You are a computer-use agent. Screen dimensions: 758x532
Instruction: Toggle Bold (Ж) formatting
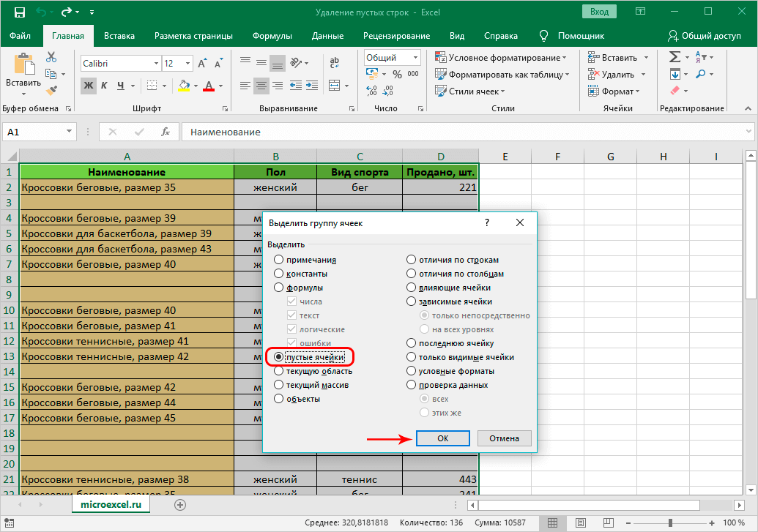point(89,86)
